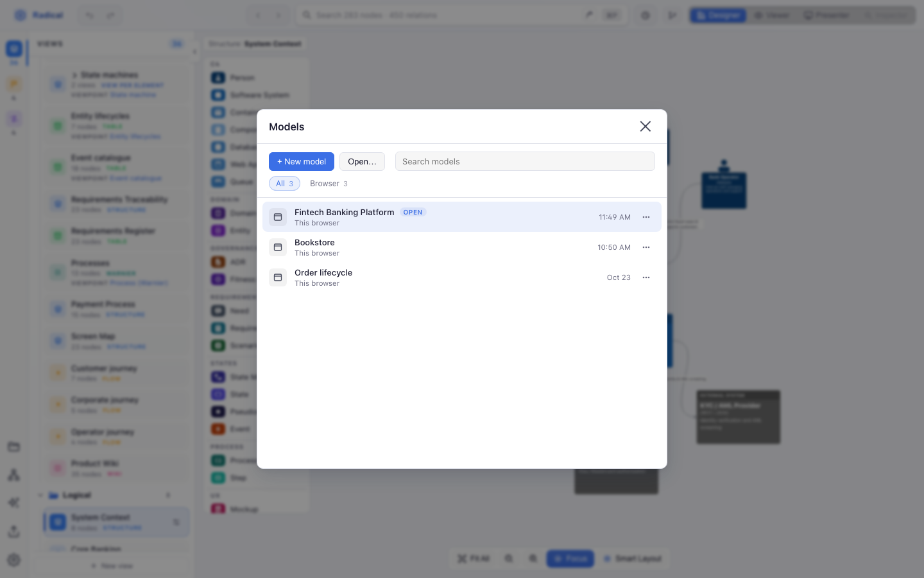Create a new model with New model button
Screen dimensions: 924x578
click(302, 162)
